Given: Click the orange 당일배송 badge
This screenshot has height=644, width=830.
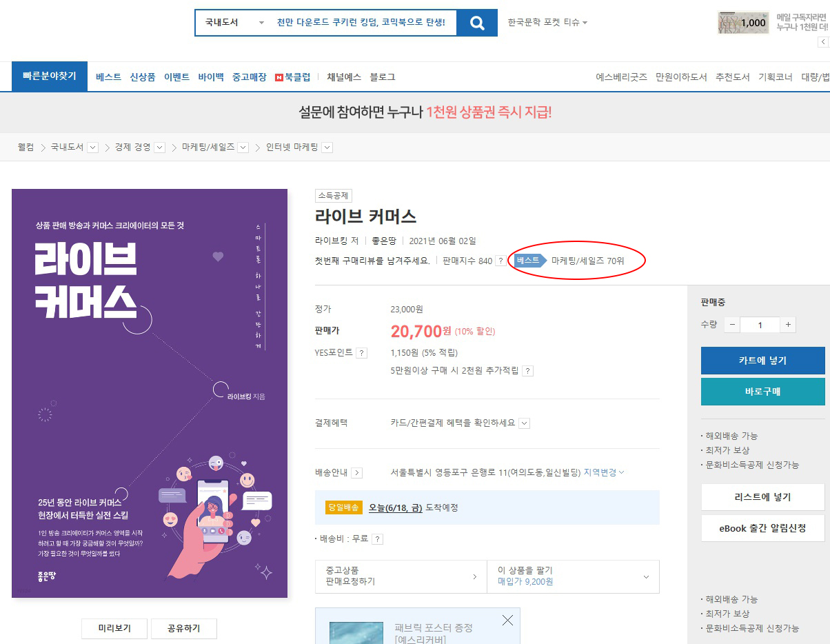Looking at the screenshot, I should click(x=343, y=507).
